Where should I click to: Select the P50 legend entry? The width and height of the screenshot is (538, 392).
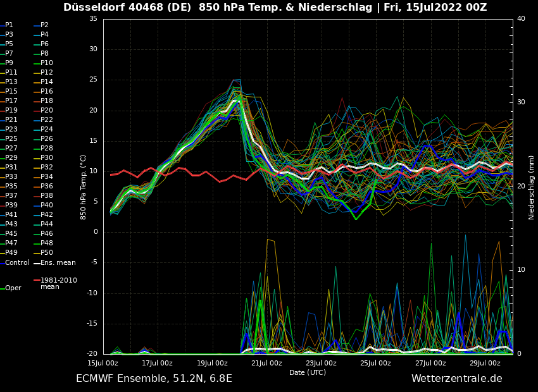[47, 253]
